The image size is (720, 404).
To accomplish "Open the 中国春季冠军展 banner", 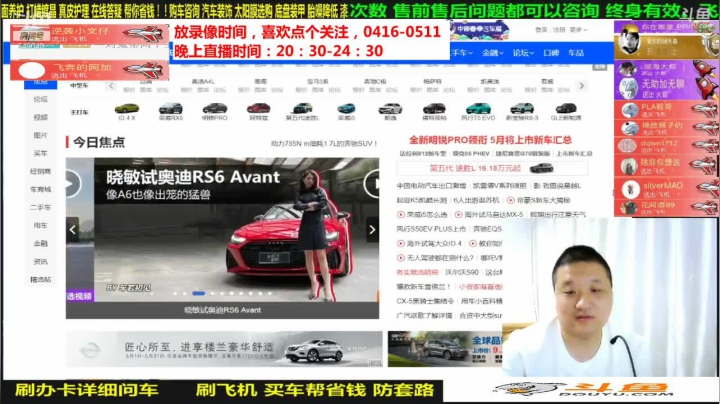I will tap(480, 30).
